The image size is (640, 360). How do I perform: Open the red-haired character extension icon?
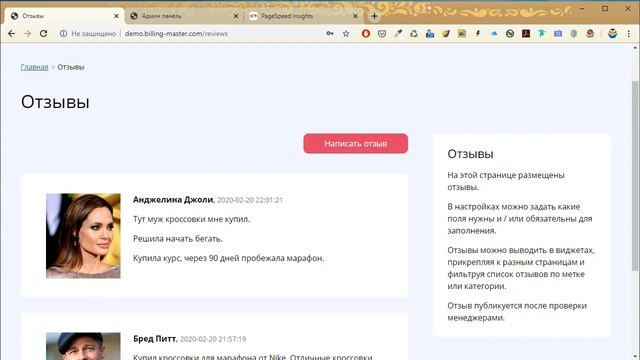(590, 33)
